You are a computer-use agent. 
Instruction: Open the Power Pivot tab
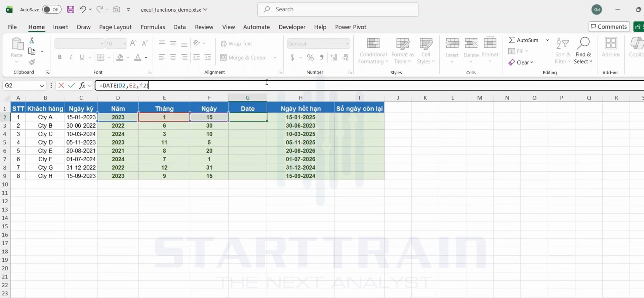click(x=351, y=27)
